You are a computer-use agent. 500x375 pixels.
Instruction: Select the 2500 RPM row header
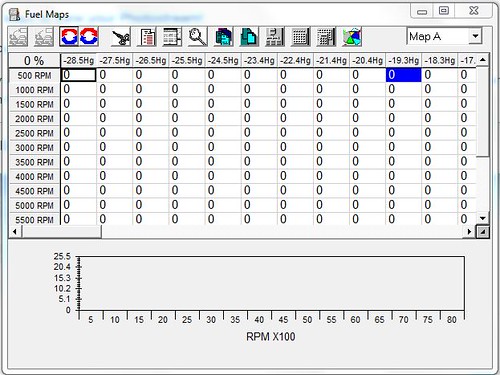pos(35,133)
